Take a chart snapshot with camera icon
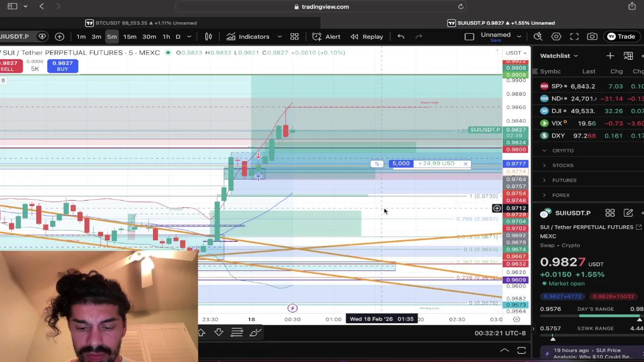 coord(592,36)
